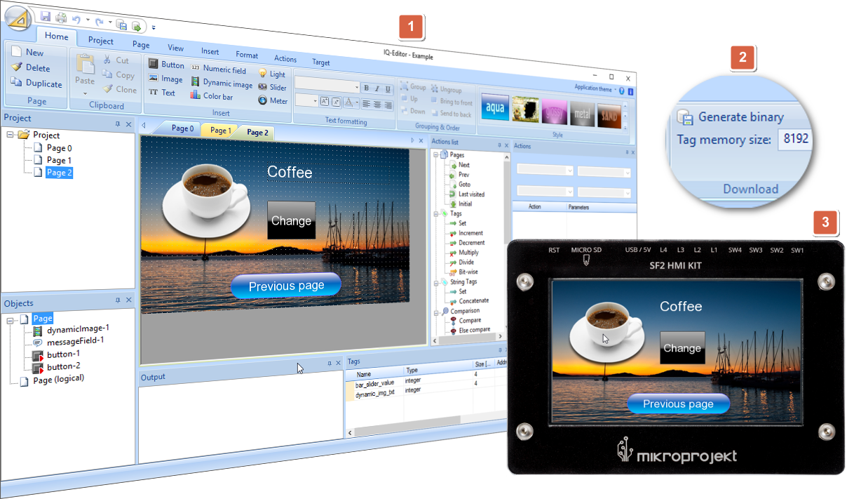Open the IQ-Editor application orb menu
This screenshot has height=499, width=868.
coord(19,18)
